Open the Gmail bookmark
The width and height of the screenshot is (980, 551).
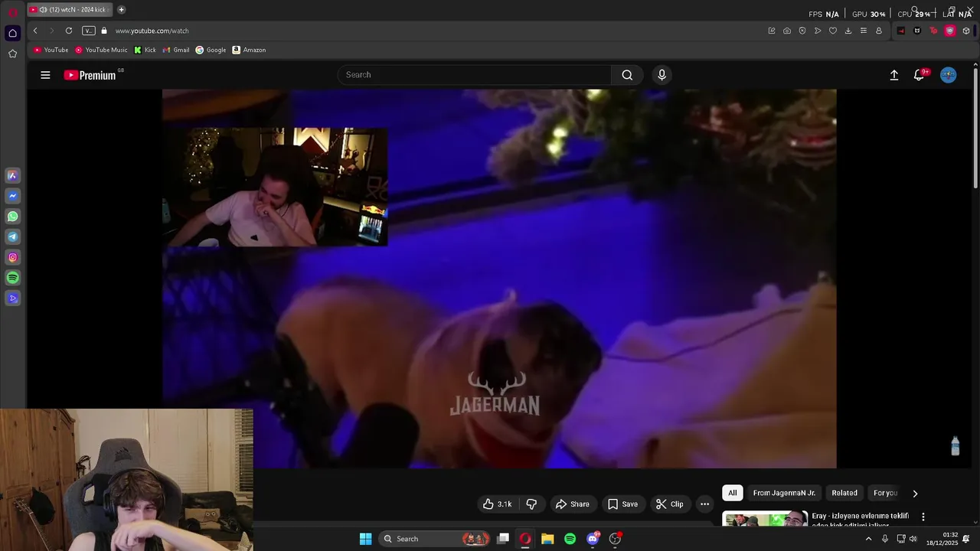pyautogui.click(x=176, y=50)
